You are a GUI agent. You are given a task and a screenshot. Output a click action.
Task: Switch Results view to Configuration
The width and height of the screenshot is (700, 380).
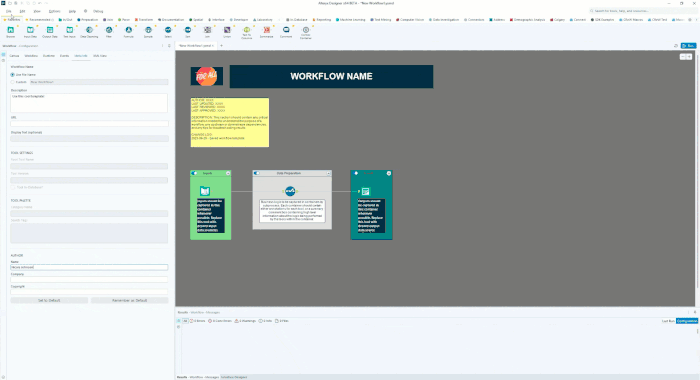tap(687, 321)
